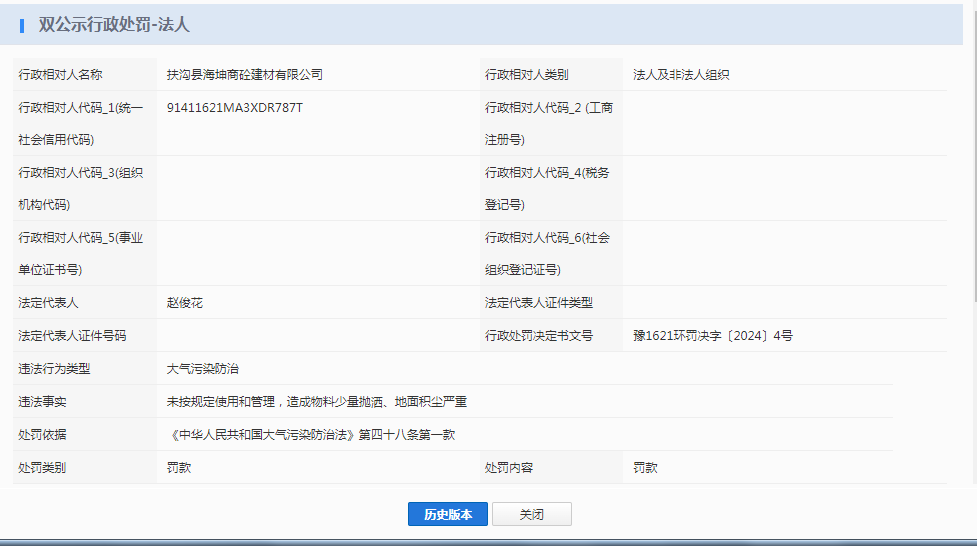The height and width of the screenshot is (546, 977).
Task: Click the 处罚类别 label
Action: (x=42, y=468)
